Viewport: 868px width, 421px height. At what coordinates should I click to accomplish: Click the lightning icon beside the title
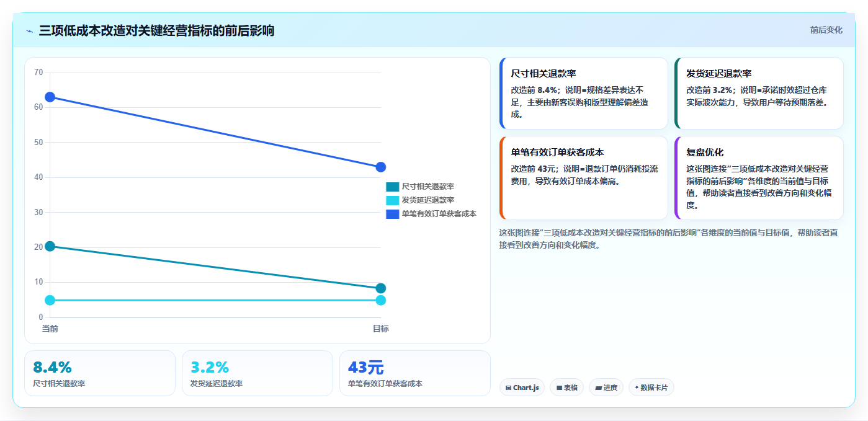point(30,31)
